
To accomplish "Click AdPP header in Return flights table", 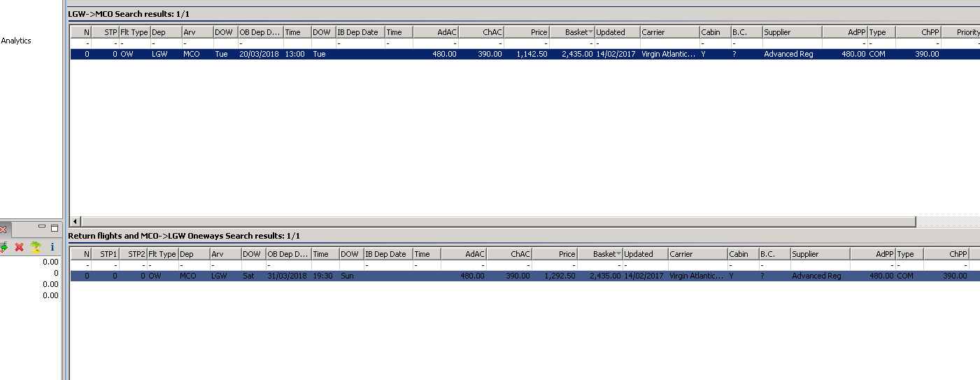I will click(873, 254).
